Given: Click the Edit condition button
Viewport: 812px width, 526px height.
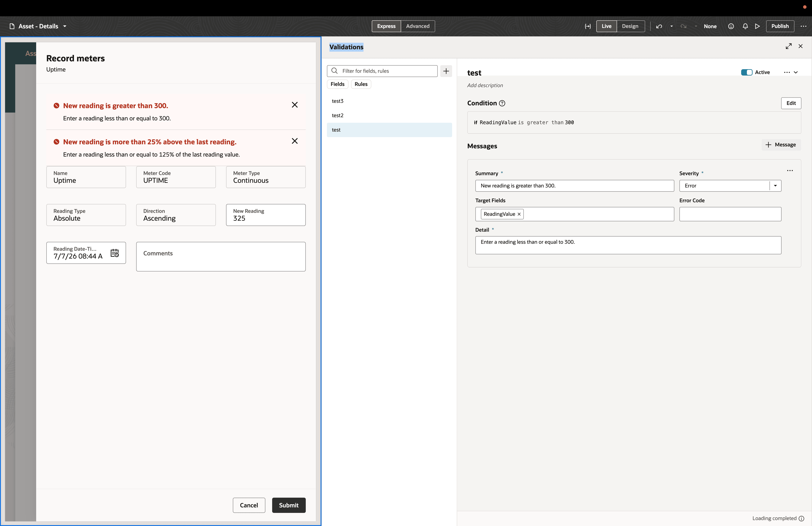Looking at the screenshot, I should pos(791,103).
